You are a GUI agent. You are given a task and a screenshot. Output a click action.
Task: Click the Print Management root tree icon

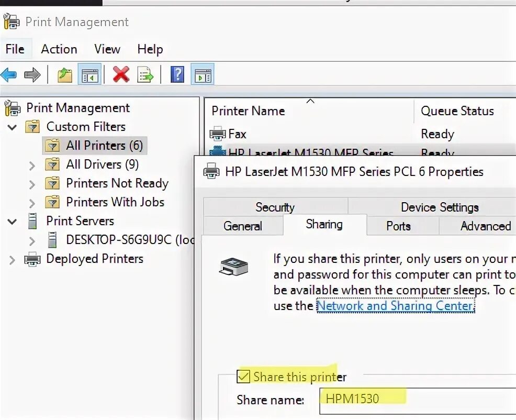tap(13, 108)
